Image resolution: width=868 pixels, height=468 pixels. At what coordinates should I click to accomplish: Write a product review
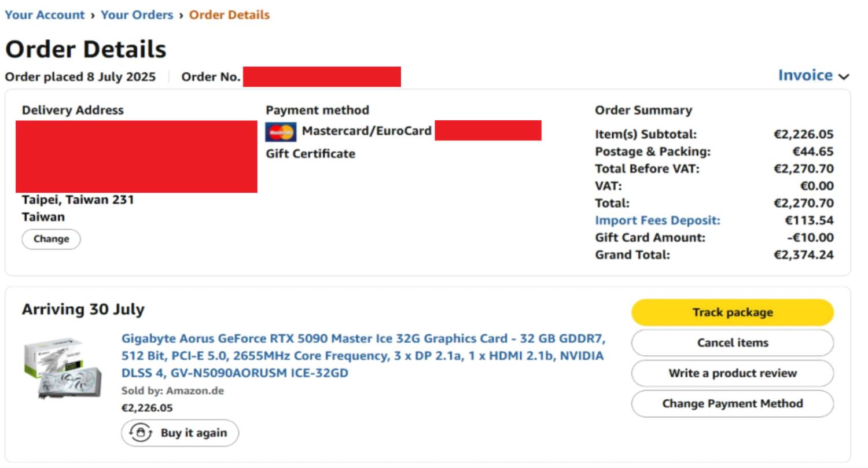click(733, 373)
